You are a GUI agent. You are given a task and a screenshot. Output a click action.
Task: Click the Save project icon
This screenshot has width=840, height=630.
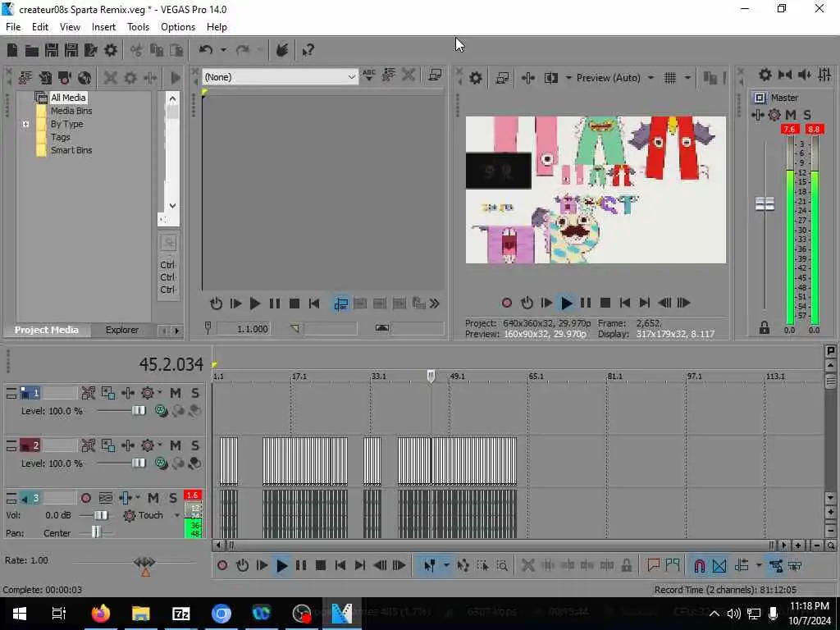pyautogui.click(x=52, y=50)
